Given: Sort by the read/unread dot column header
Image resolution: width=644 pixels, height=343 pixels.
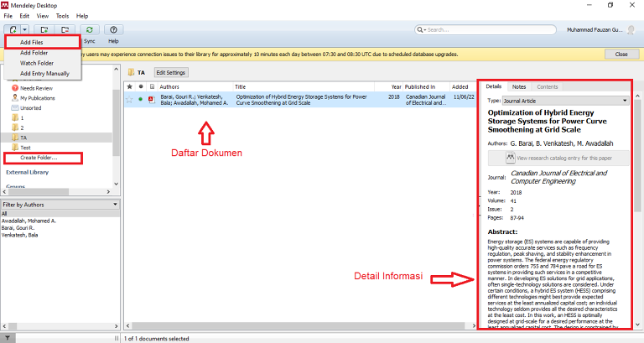Looking at the screenshot, I should pyautogui.click(x=141, y=86).
